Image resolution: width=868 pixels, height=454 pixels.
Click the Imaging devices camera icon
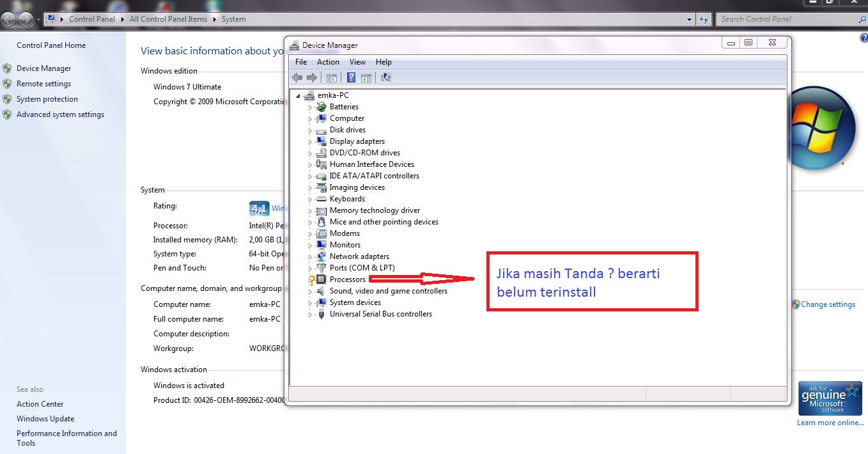[322, 187]
